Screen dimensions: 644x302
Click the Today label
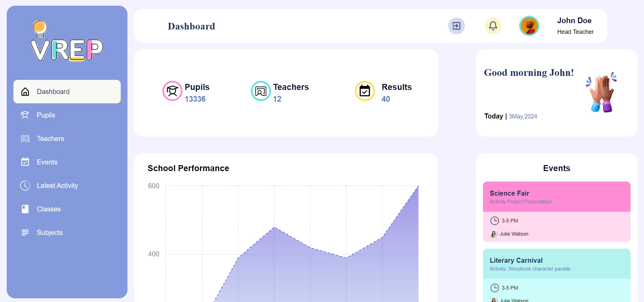point(493,116)
